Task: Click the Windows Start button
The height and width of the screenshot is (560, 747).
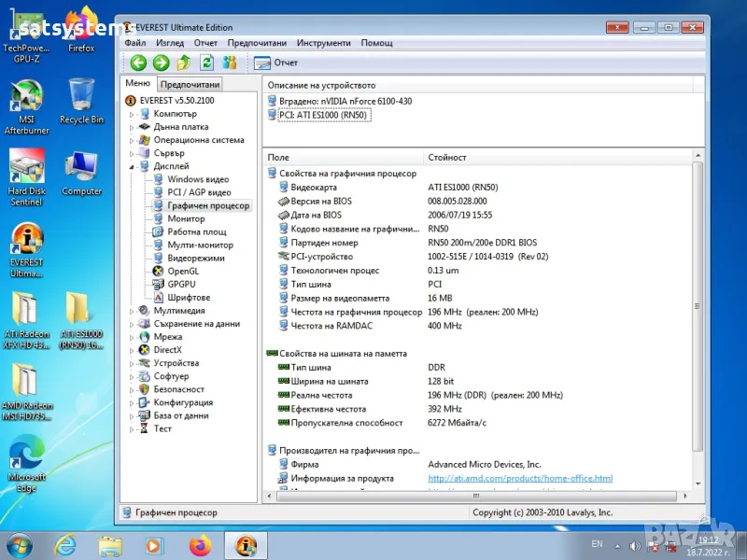Action: (x=21, y=544)
